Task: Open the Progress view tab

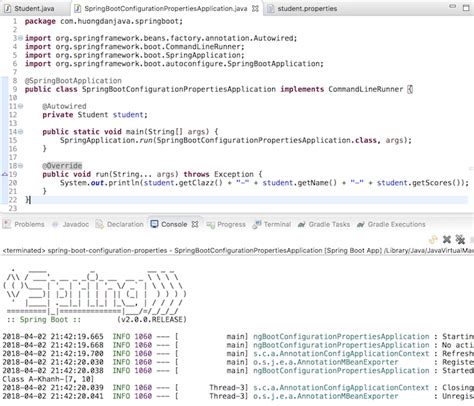Action: click(x=226, y=224)
